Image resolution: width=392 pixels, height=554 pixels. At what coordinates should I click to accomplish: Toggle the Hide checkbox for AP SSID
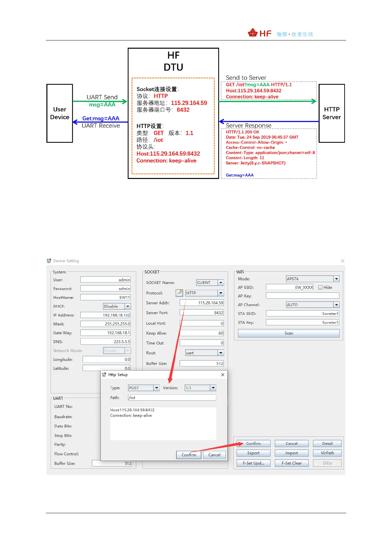320,287
